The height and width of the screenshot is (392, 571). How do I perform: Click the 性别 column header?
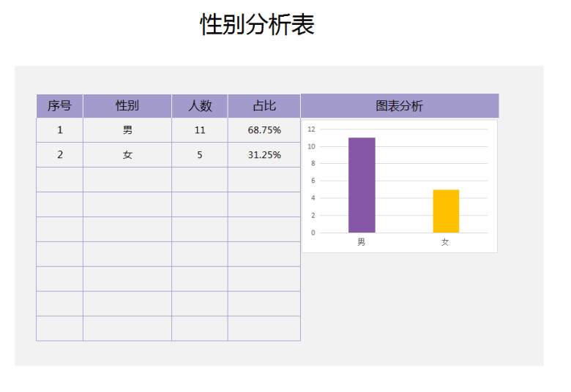click(x=127, y=106)
